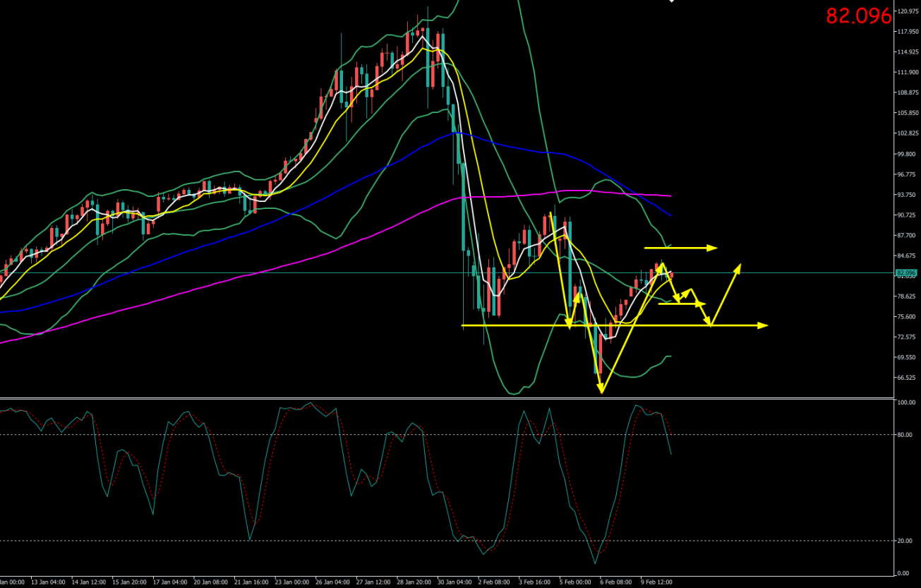Click the large red 82.096 price readout
The height and width of the screenshot is (588, 921).
point(858,16)
